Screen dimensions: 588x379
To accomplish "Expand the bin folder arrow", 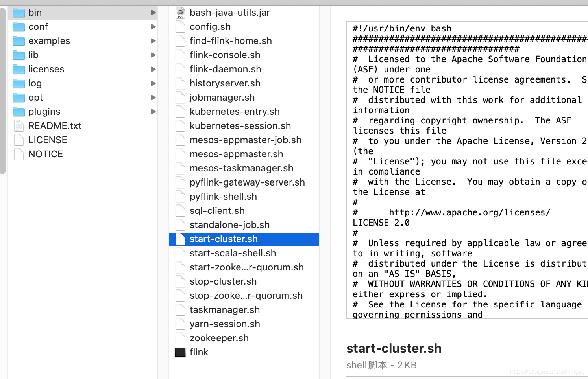I will click(153, 13).
